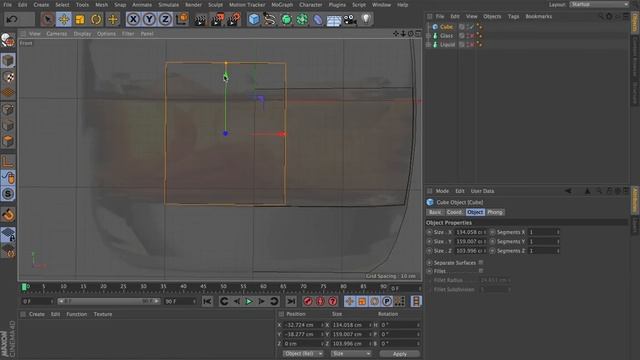
Task: Select the Live Selection arrow tool
Action: [x=48, y=19]
